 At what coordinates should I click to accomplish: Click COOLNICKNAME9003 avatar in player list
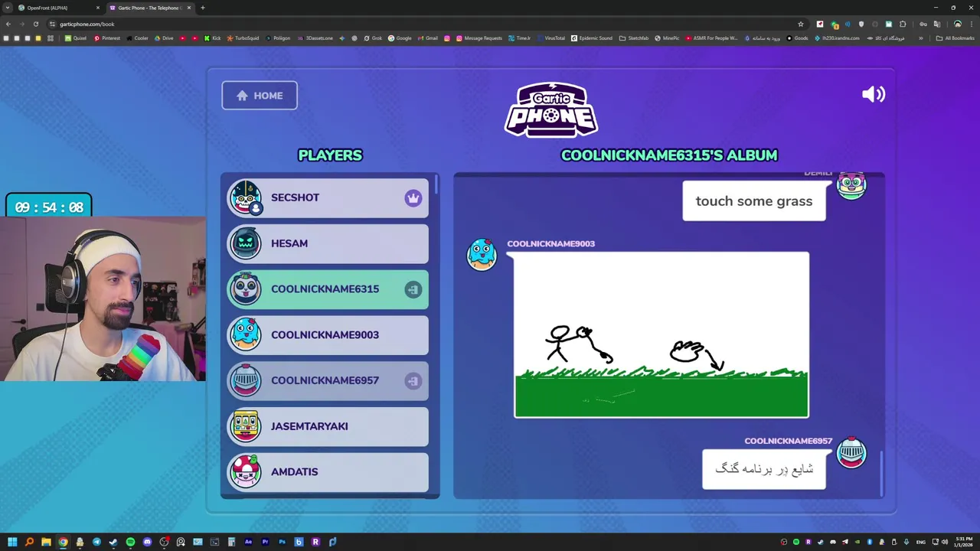(246, 334)
